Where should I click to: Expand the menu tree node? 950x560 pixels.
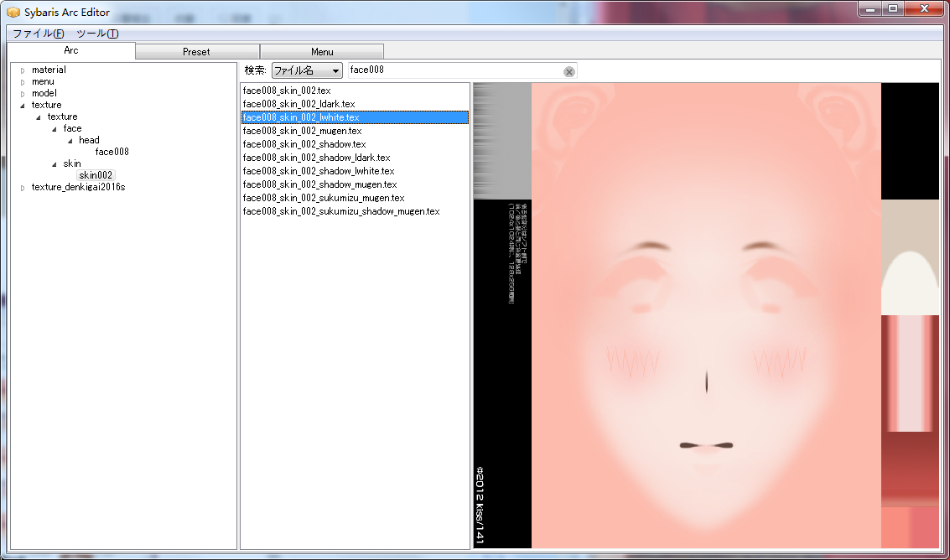point(23,82)
